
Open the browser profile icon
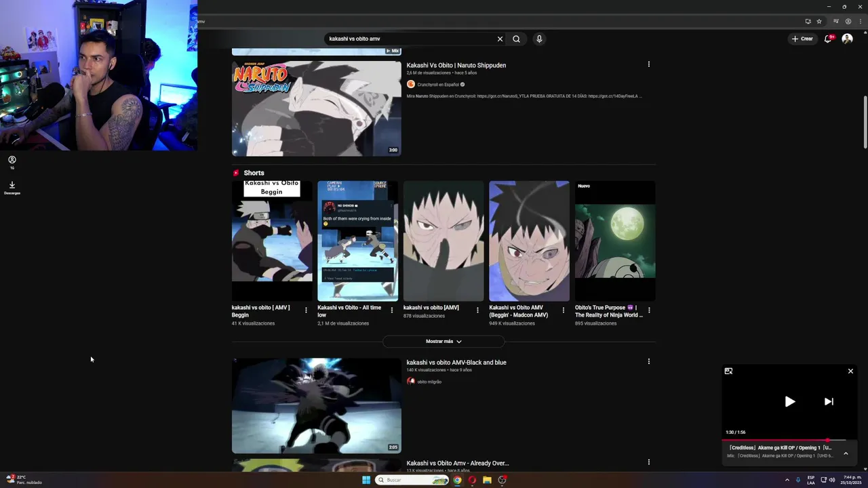848,21
